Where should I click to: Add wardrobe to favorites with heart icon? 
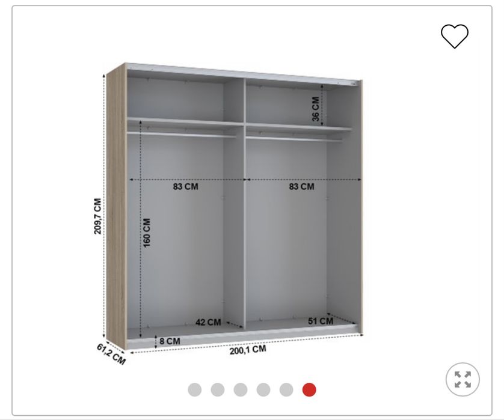click(455, 36)
